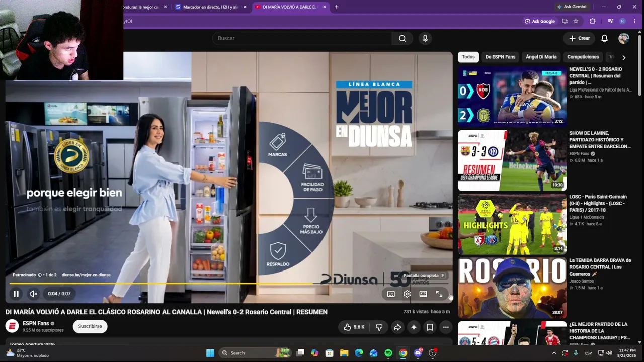Viewport: 644px width, 362px height.
Task: Like the video with thumbs up
Action: point(354,327)
